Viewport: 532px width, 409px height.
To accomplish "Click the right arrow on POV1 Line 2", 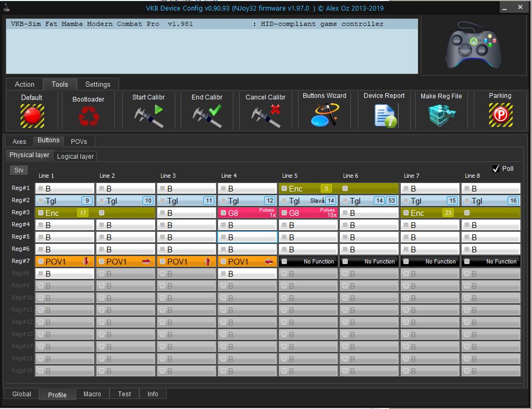I will tap(146, 261).
